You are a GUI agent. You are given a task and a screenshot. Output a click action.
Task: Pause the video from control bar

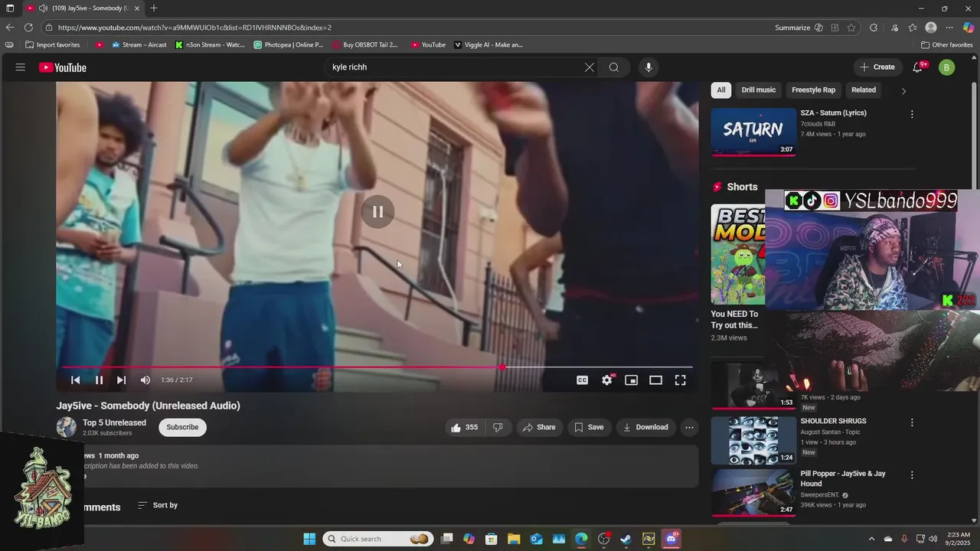(x=99, y=380)
